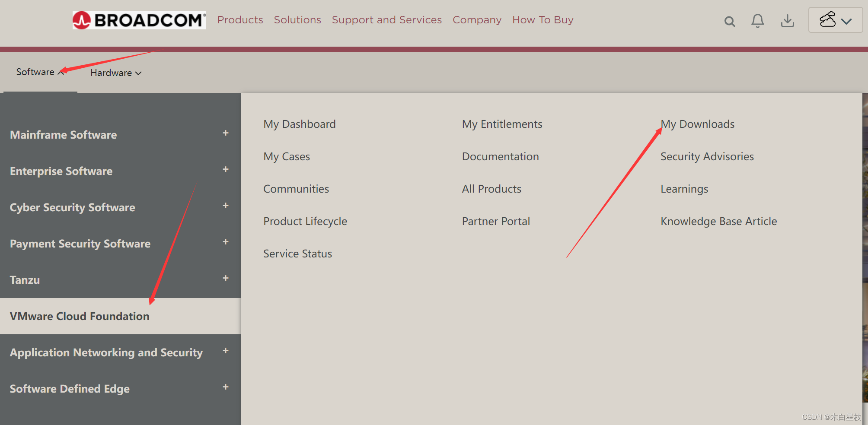The height and width of the screenshot is (425, 868).
Task: Go to My Dashboard
Action: click(x=299, y=124)
